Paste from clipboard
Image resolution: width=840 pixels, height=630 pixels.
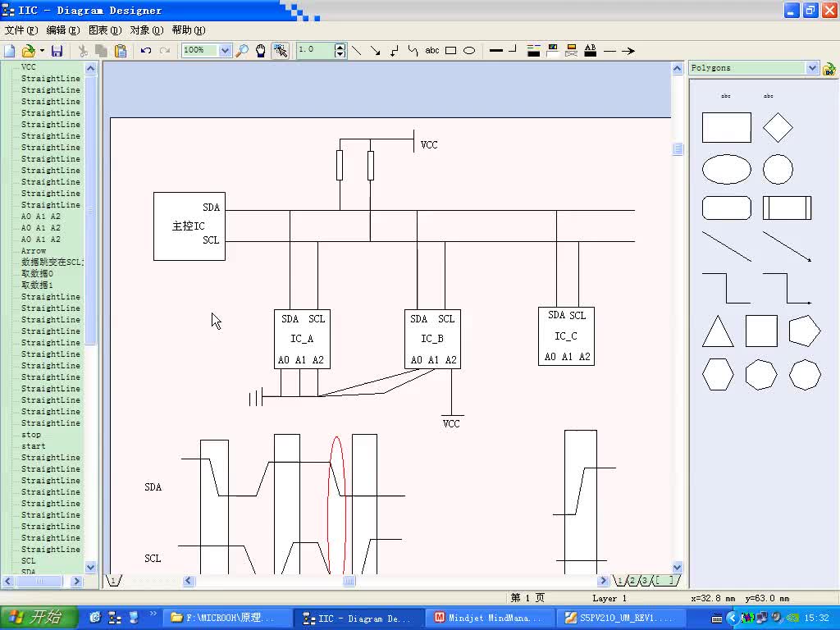[x=120, y=50]
